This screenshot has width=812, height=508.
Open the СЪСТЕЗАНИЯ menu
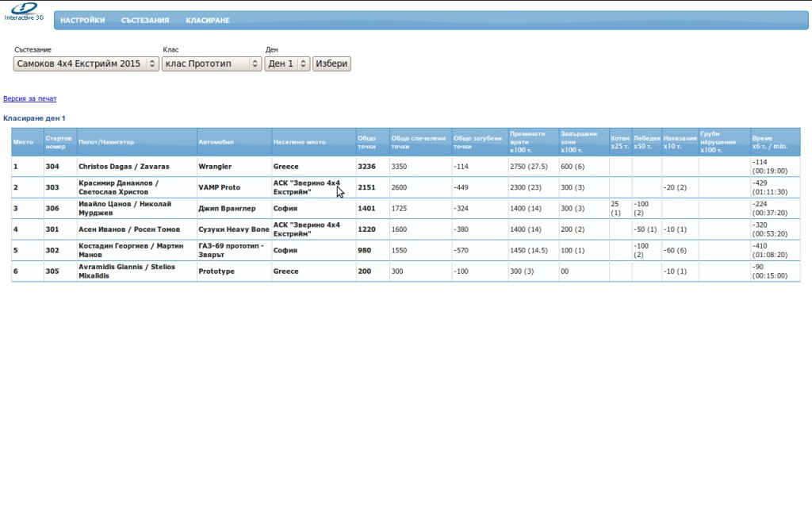point(145,20)
